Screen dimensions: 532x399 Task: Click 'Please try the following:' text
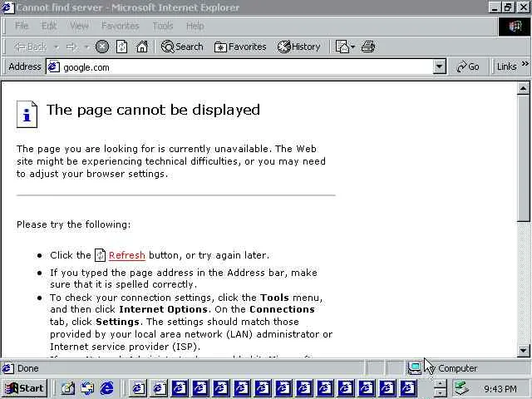coord(74,224)
